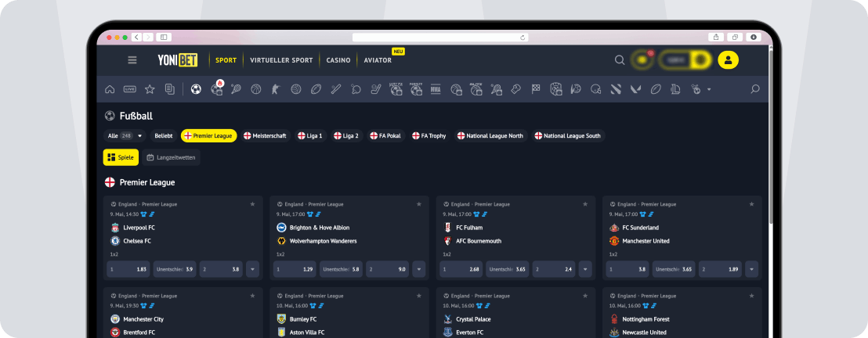Screen dimensions: 868x338
Task: Select the basketball sport icon
Action: [255, 89]
